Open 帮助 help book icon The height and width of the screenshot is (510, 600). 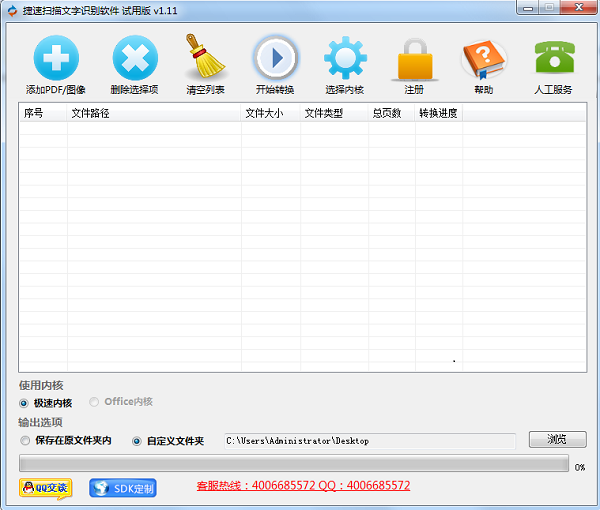pos(484,59)
